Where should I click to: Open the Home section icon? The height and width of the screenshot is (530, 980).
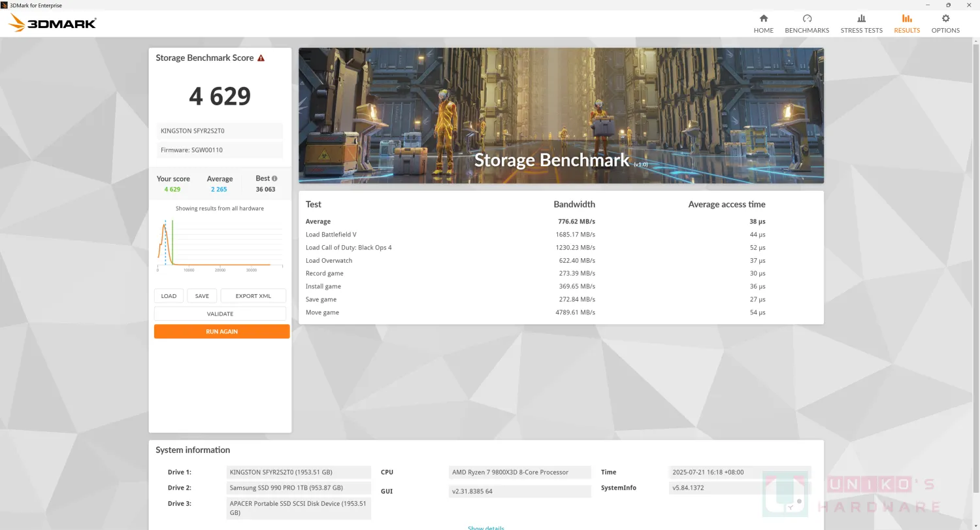point(763,18)
